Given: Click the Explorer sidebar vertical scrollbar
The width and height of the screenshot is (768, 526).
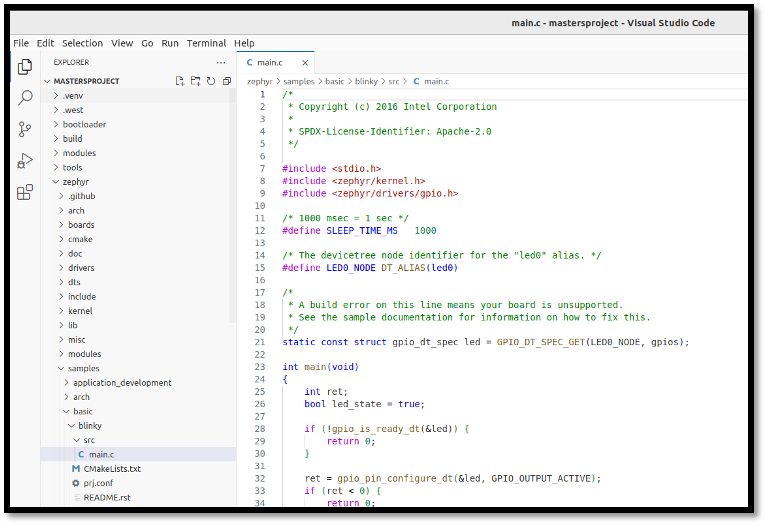Looking at the screenshot, I should click(233, 206).
